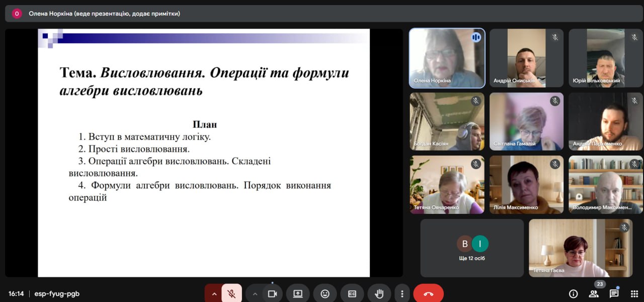The image size is (644, 302).
Task: Open the chat messages panel
Action: 614,294
